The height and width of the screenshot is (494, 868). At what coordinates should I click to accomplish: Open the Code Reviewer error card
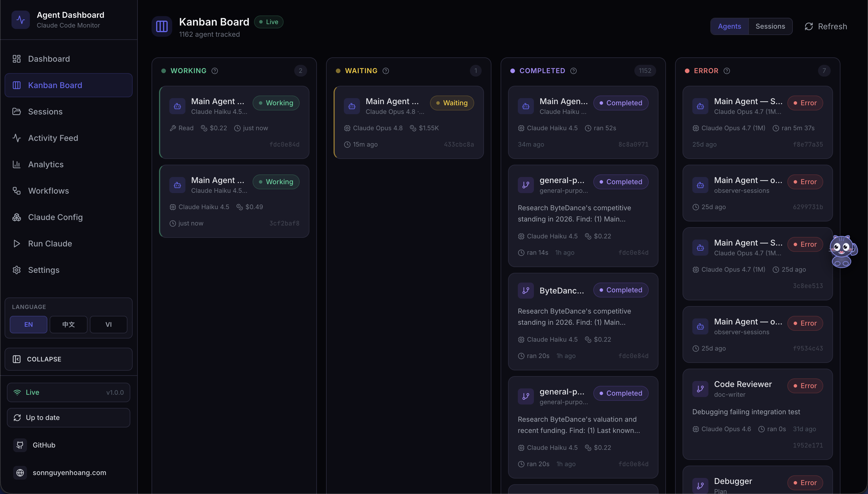pos(758,414)
